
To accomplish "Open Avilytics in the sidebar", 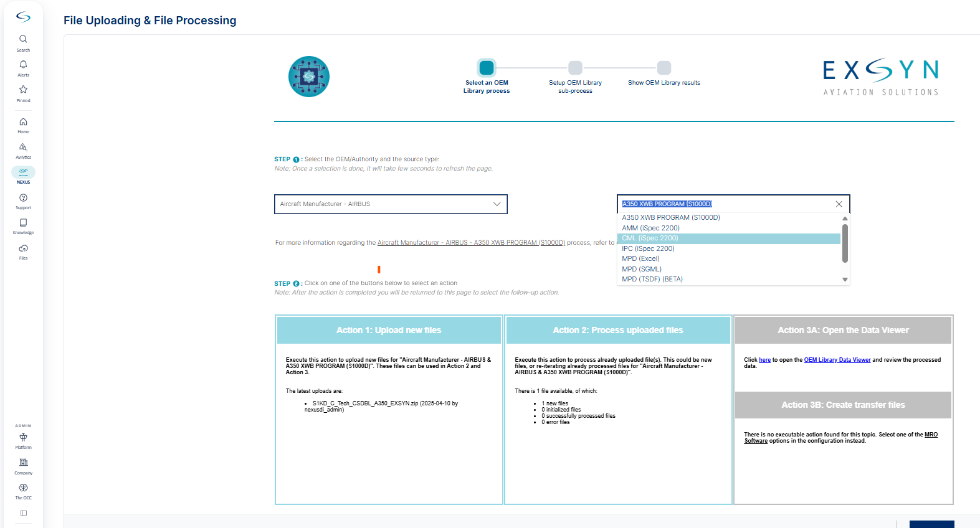I will coord(23,151).
